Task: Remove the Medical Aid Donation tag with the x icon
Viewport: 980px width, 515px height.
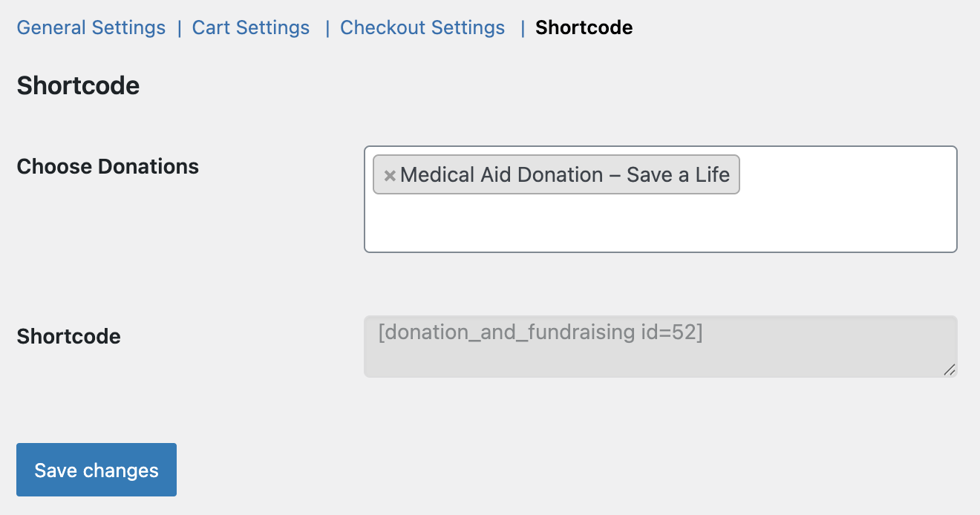Action: (x=389, y=176)
